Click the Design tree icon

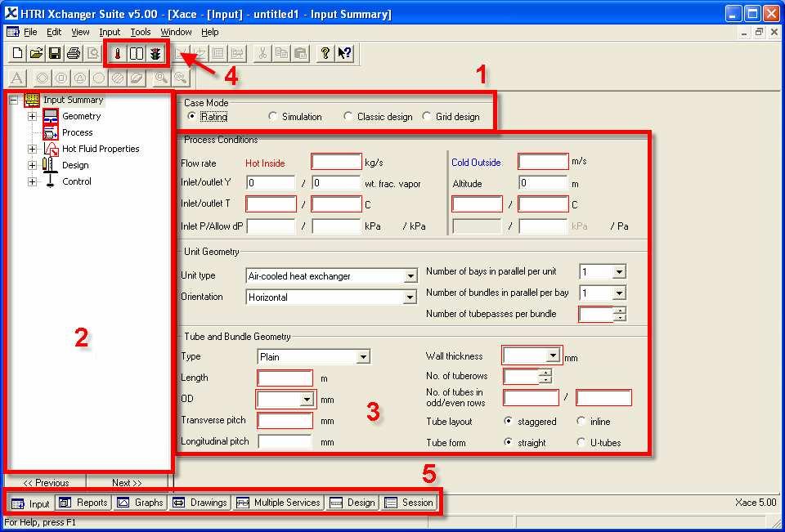tap(49, 164)
